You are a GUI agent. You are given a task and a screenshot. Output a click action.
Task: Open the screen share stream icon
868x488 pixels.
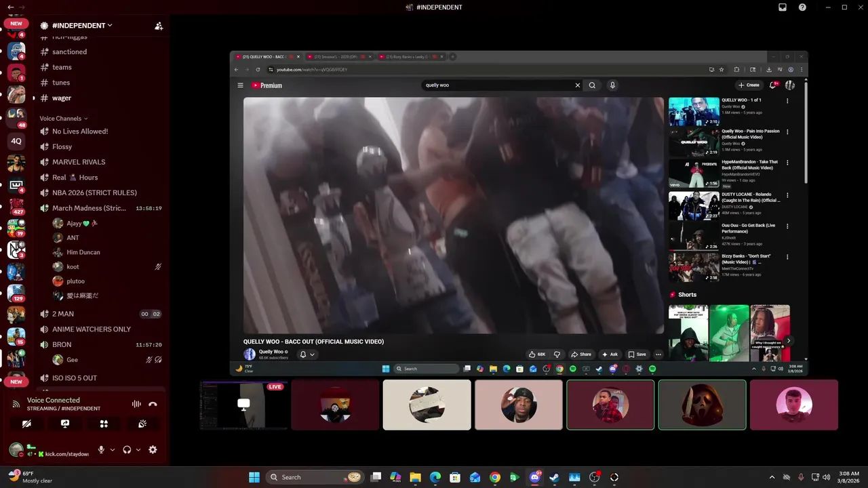pos(65,424)
